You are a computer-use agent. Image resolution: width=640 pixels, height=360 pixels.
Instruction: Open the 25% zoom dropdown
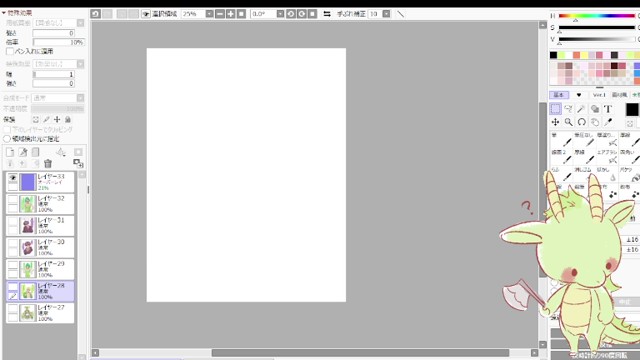(x=209, y=14)
